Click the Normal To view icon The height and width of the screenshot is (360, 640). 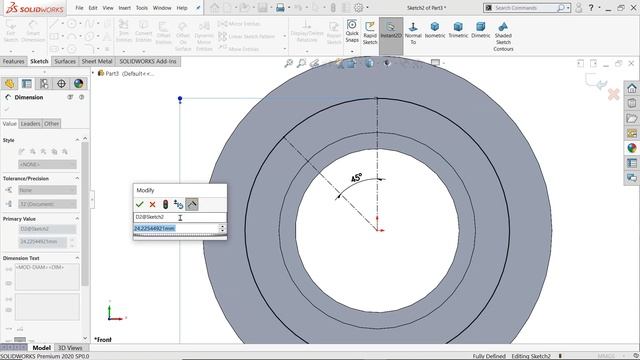tap(413, 33)
